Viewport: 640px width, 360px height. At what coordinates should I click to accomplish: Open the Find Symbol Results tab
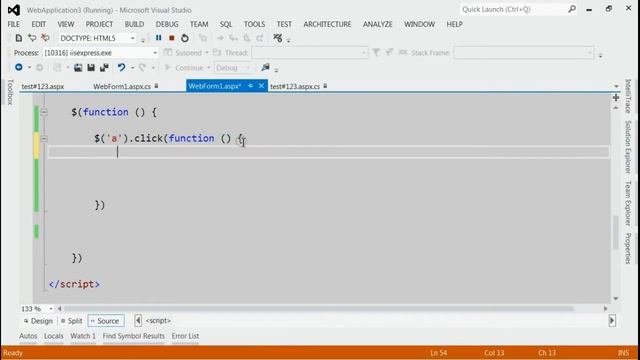coord(133,336)
